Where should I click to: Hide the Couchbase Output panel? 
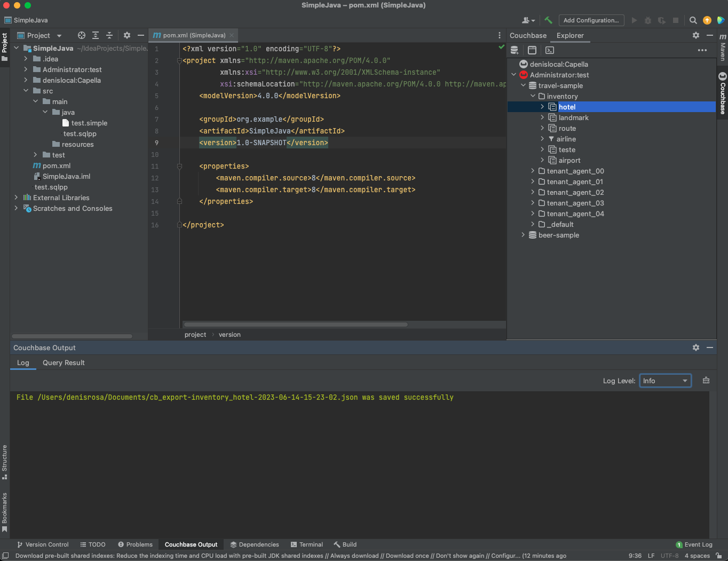[x=710, y=347]
